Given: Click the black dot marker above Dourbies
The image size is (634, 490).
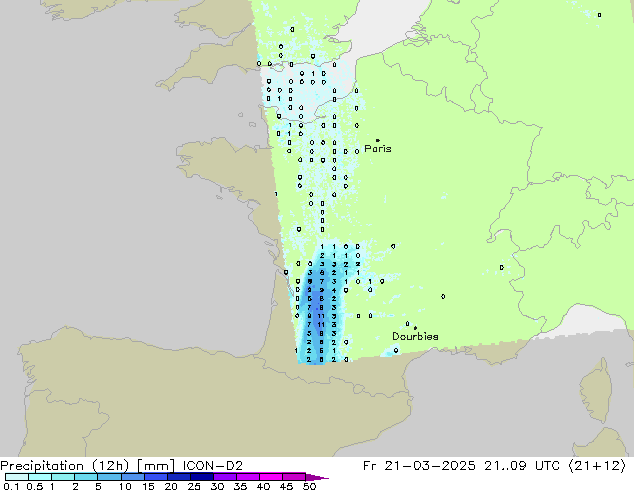Looking at the screenshot, I should 415,328.
